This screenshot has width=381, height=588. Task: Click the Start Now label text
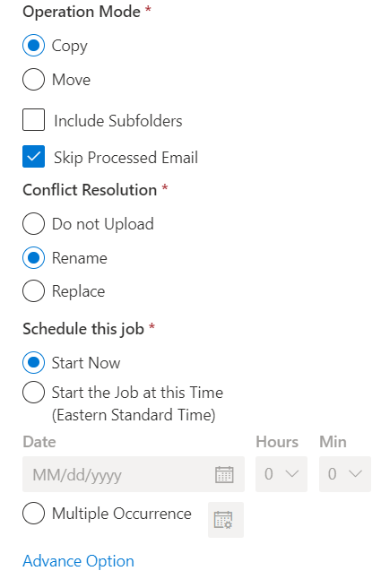tap(86, 363)
